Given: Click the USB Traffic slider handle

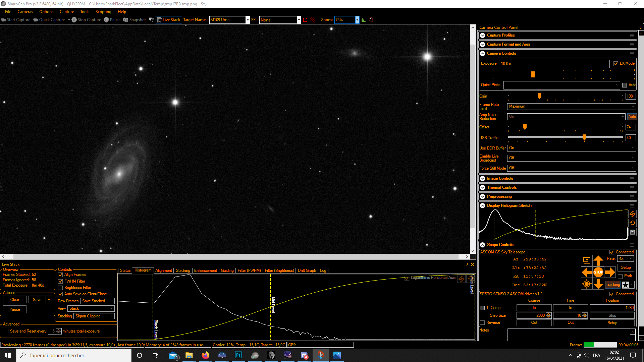Looking at the screenshot, I should [x=584, y=137].
